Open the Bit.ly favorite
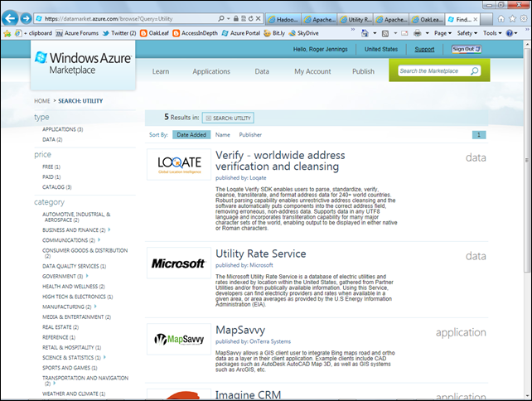 [x=274, y=33]
